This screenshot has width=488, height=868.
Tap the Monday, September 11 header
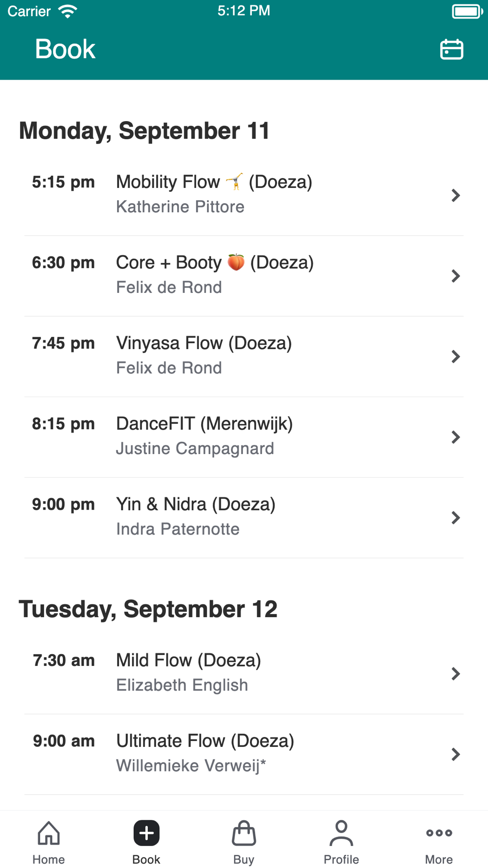(144, 131)
